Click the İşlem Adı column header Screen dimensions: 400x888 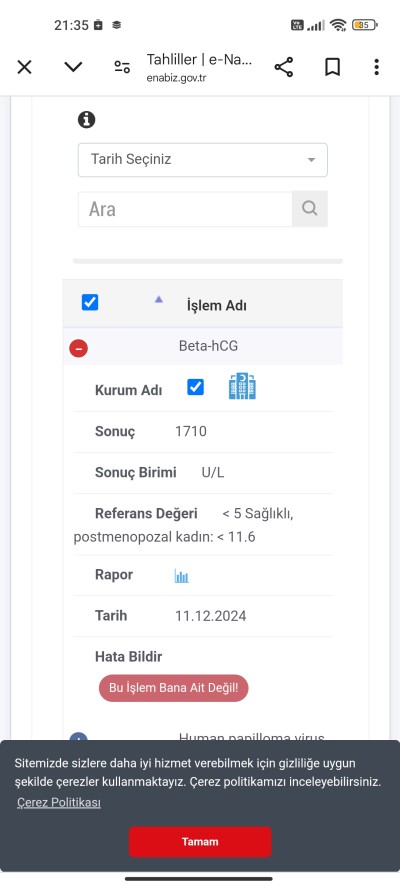point(216,306)
